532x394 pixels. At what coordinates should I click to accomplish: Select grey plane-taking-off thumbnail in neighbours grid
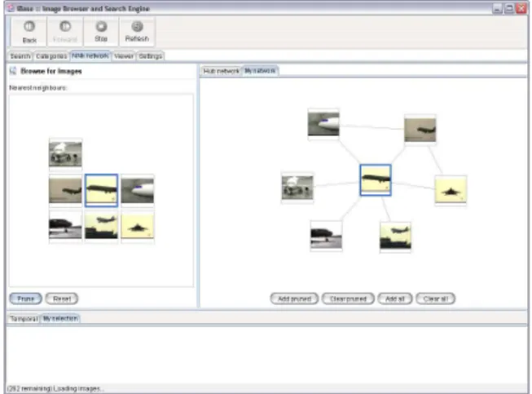click(x=65, y=191)
